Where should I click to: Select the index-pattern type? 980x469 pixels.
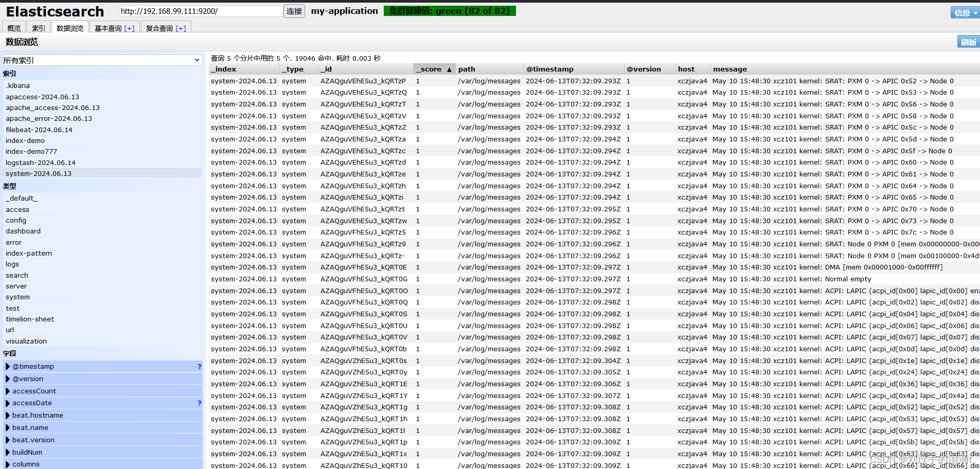coord(102,253)
